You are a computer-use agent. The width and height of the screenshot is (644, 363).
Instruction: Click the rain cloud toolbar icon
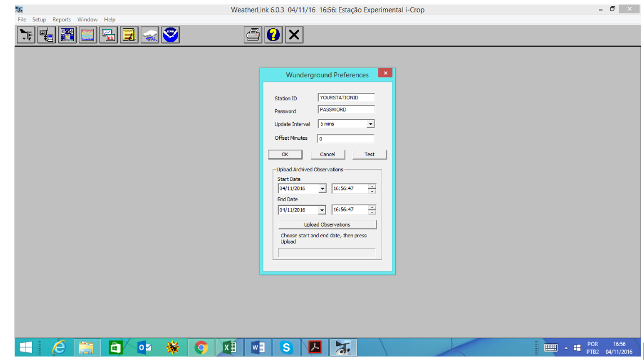(150, 35)
